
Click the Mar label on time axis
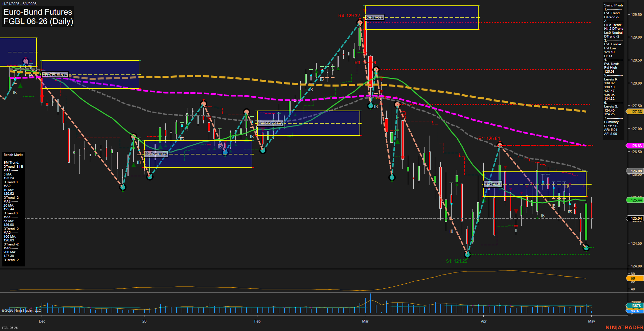365,321
